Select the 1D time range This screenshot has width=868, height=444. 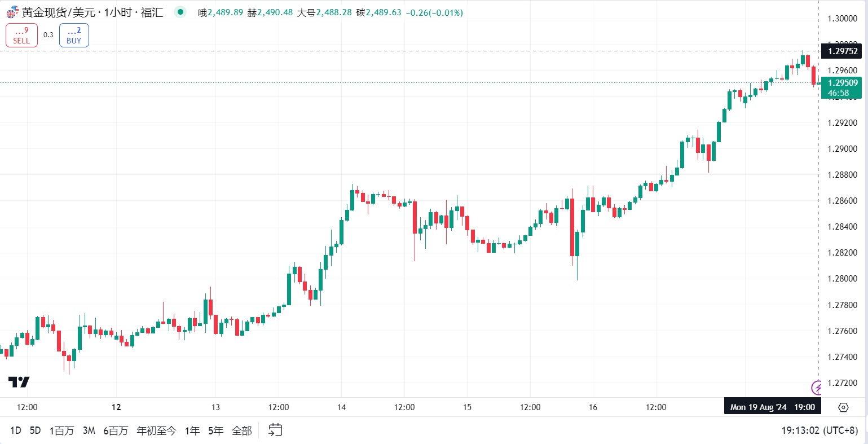15,430
